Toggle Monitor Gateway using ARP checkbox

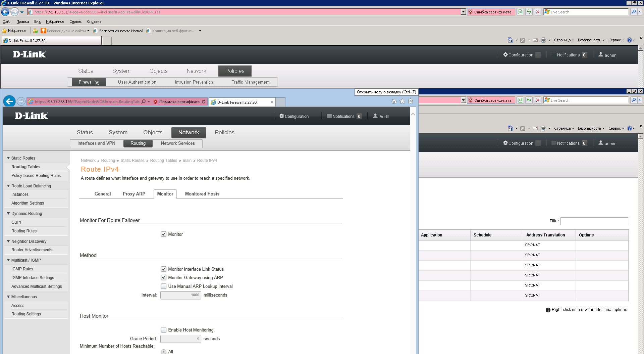164,277
